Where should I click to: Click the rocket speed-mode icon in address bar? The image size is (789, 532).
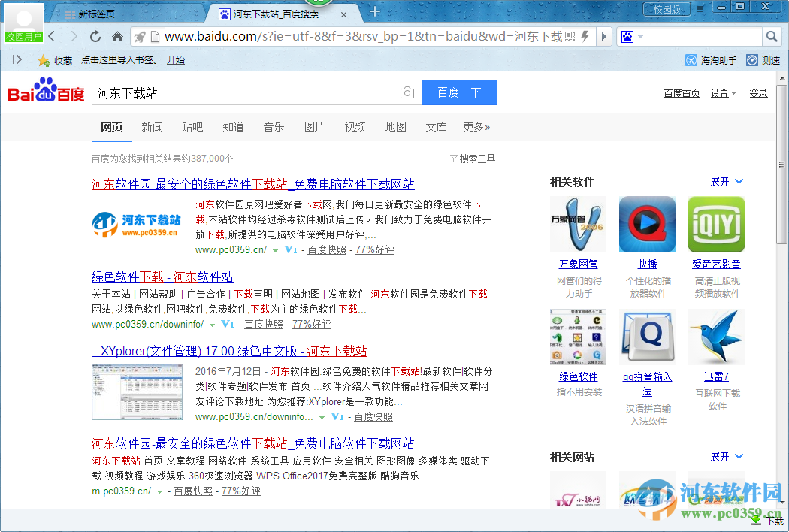pyautogui.click(x=141, y=36)
